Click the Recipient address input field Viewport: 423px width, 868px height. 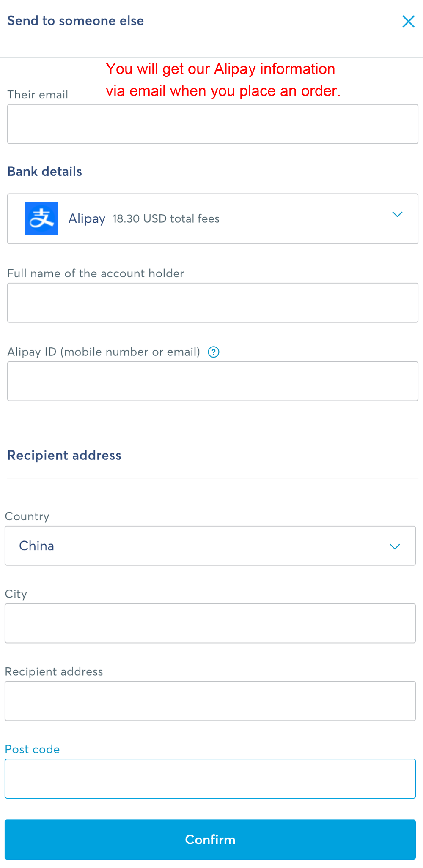(210, 701)
